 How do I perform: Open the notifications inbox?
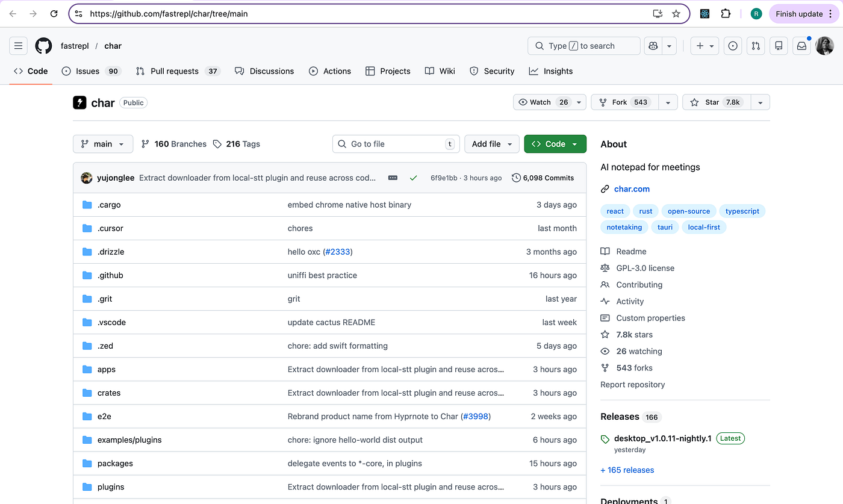(x=801, y=46)
